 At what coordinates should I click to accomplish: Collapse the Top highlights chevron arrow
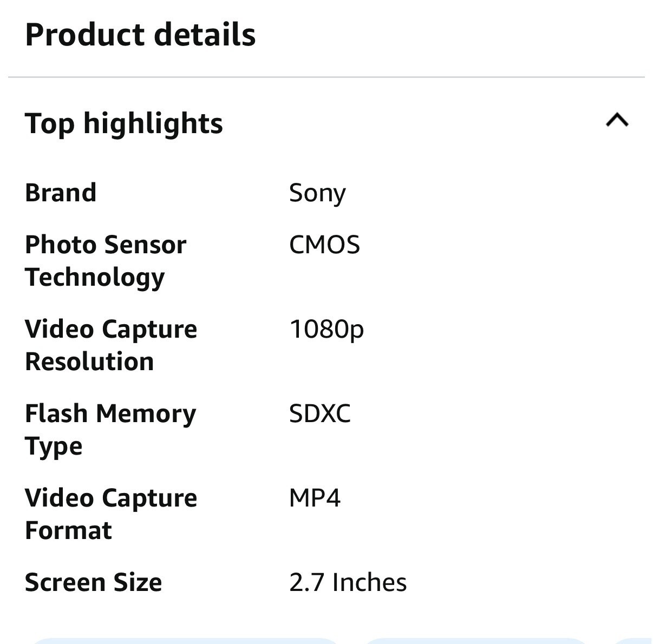point(617,120)
